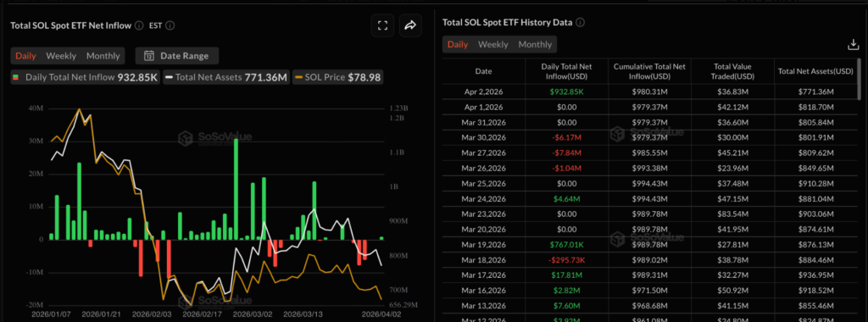Click the $2.82M inflow value
868x322 pixels.
coord(566,291)
